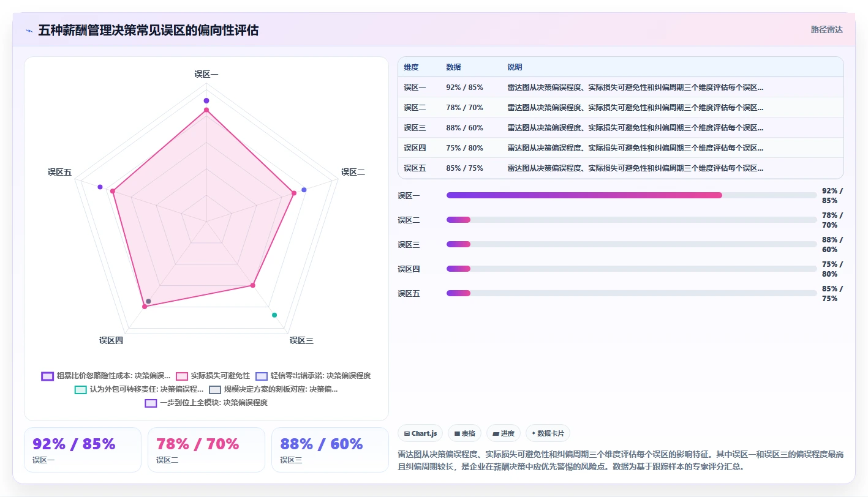
Task: Click the 路径雷达 label in header
Action: (826, 29)
